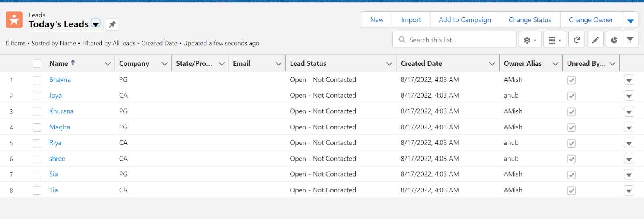Viewport: 644px width, 219px height.
Task: Sort by the Created Date column header
Action: (x=421, y=63)
